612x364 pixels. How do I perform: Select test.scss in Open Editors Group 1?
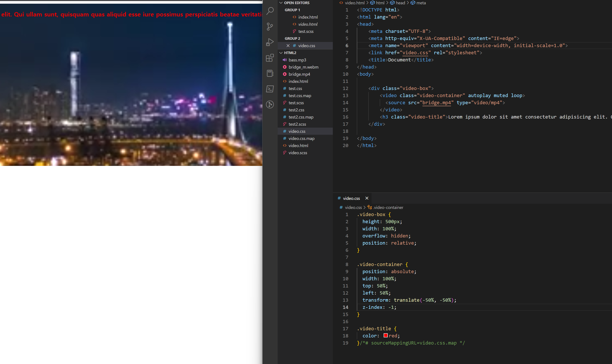(x=305, y=31)
